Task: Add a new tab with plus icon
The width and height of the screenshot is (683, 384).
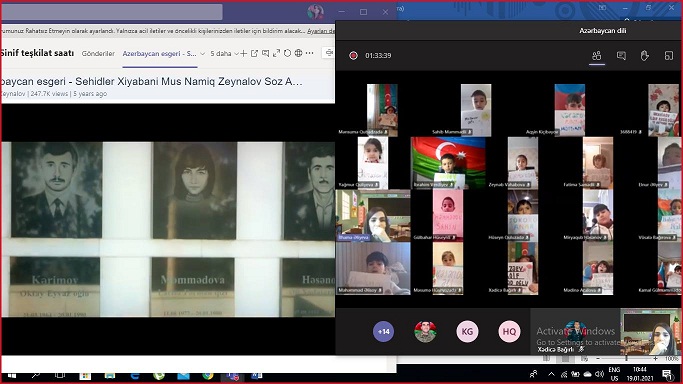Action: click(243, 54)
